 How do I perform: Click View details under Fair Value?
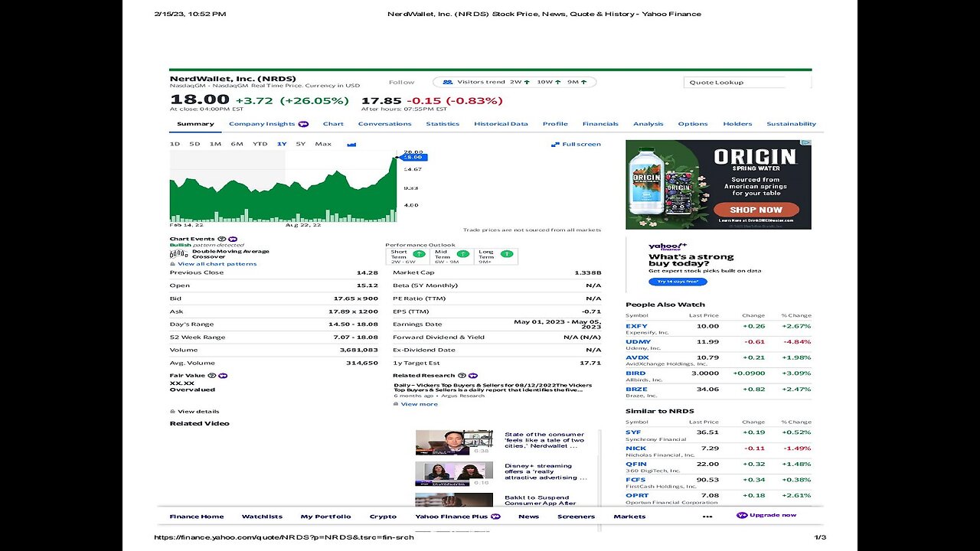point(198,412)
